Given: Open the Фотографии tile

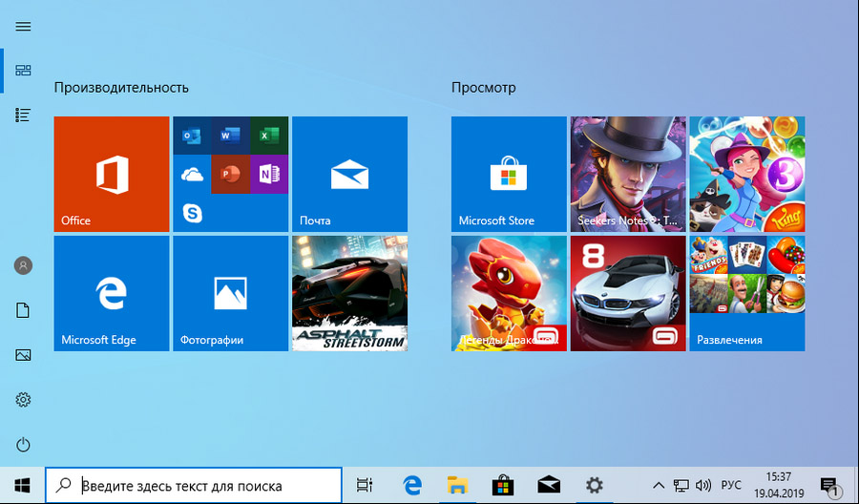Looking at the screenshot, I should (231, 293).
